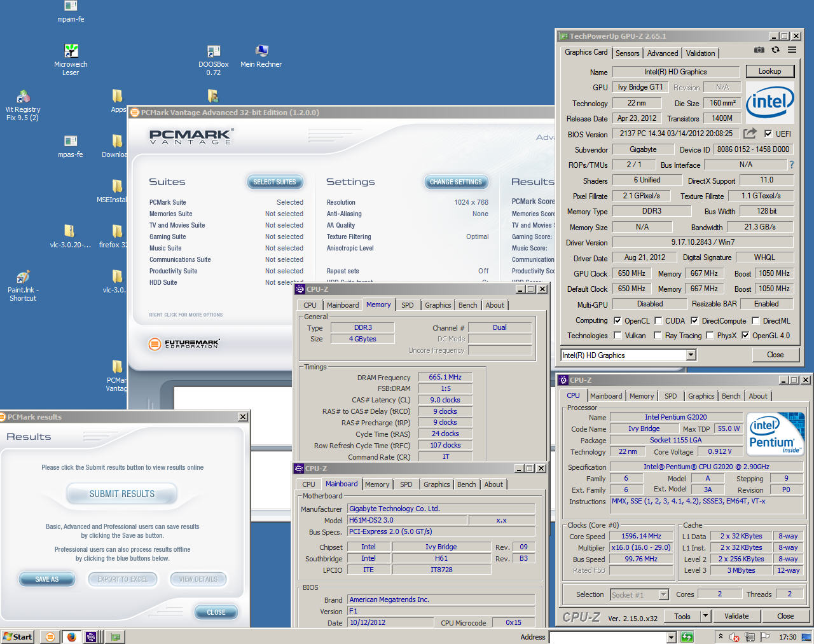Click the Futuremark Corporation logo

tap(184, 344)
